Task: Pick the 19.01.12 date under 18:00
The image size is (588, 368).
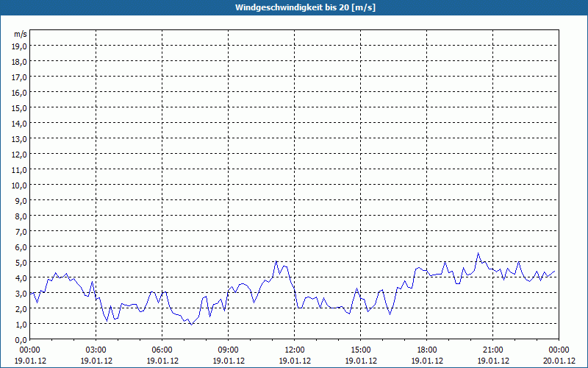Action: [x=427, y=361]
